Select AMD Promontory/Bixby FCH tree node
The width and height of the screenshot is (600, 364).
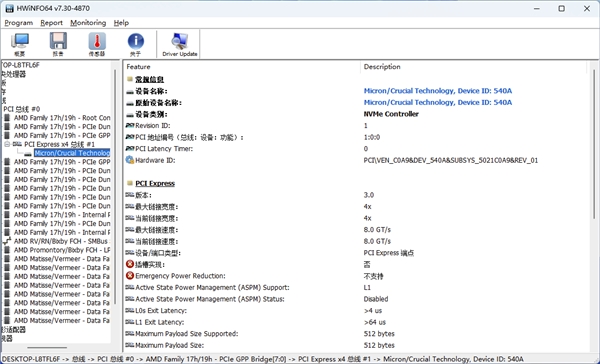coord(62,250)
